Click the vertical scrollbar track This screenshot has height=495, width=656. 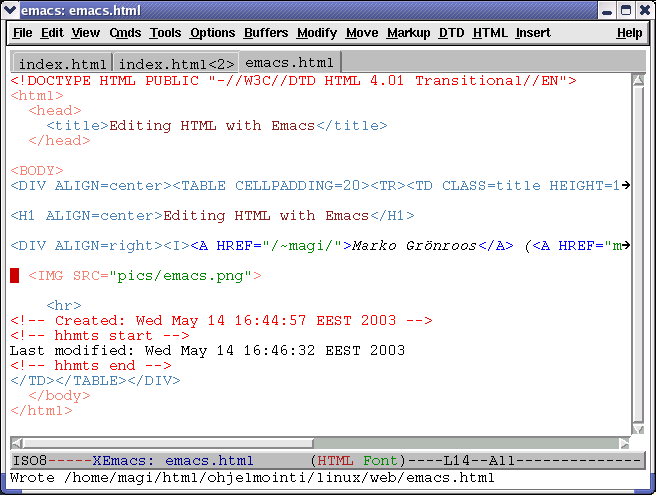(x=637, y=250)
